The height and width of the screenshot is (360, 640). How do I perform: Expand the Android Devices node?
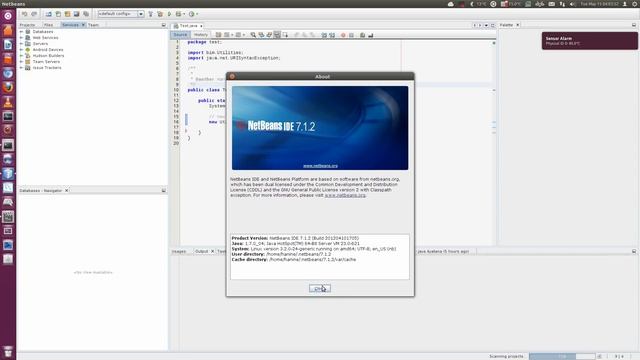point(22,49)
